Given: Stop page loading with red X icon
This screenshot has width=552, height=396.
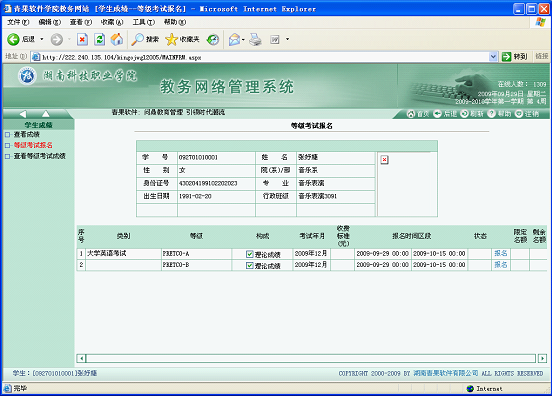Looking at the screenshot, I should tap(82, 39).
